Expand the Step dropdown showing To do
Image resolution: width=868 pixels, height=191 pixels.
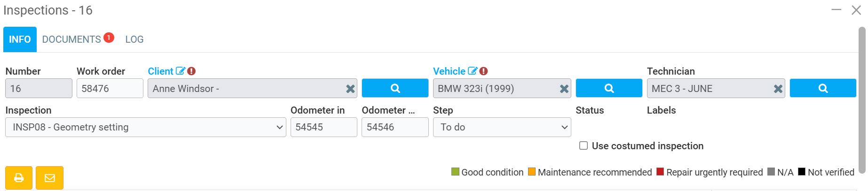(x=502, y=127)
